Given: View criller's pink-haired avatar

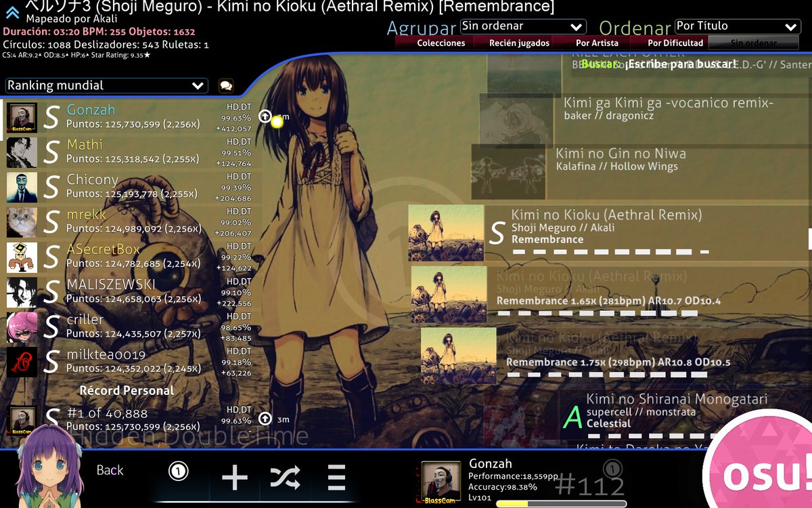Looking at the screenshot, I should [x=22, y=327].
